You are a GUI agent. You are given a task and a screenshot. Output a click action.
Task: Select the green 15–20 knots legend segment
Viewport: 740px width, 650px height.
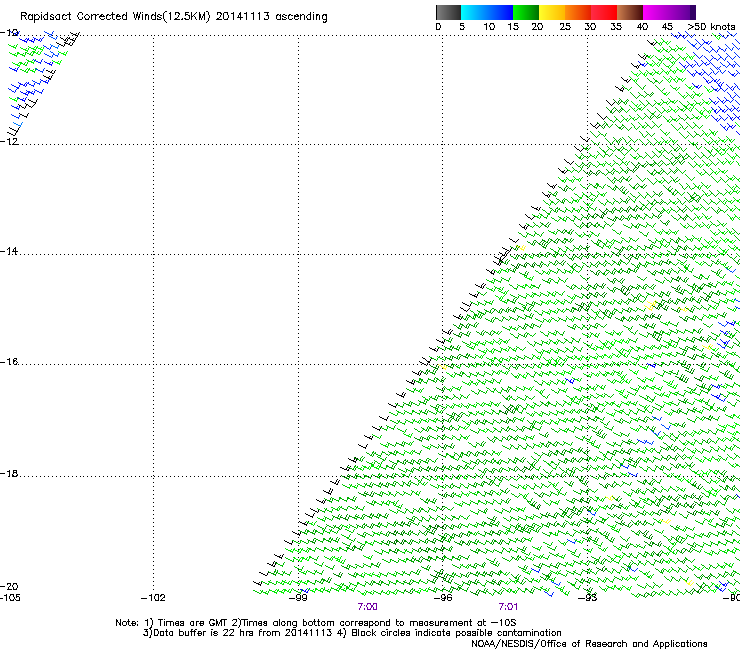click(526, 12)
